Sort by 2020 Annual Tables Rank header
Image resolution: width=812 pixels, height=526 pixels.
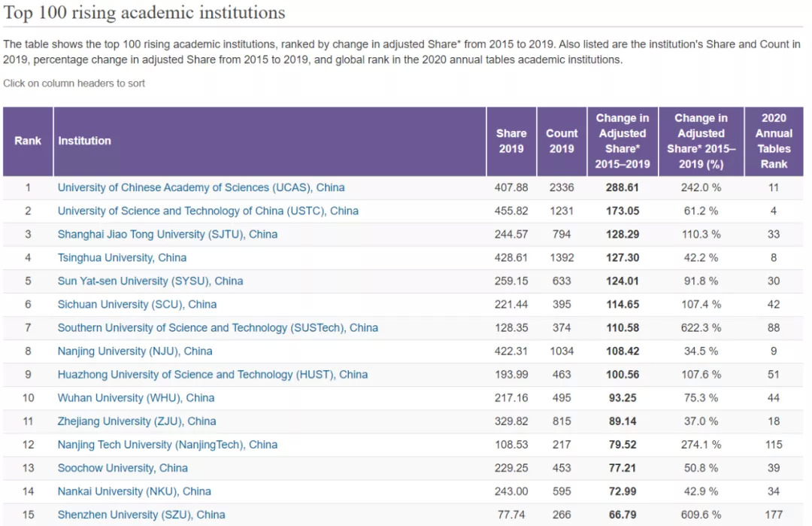(774, 141)
